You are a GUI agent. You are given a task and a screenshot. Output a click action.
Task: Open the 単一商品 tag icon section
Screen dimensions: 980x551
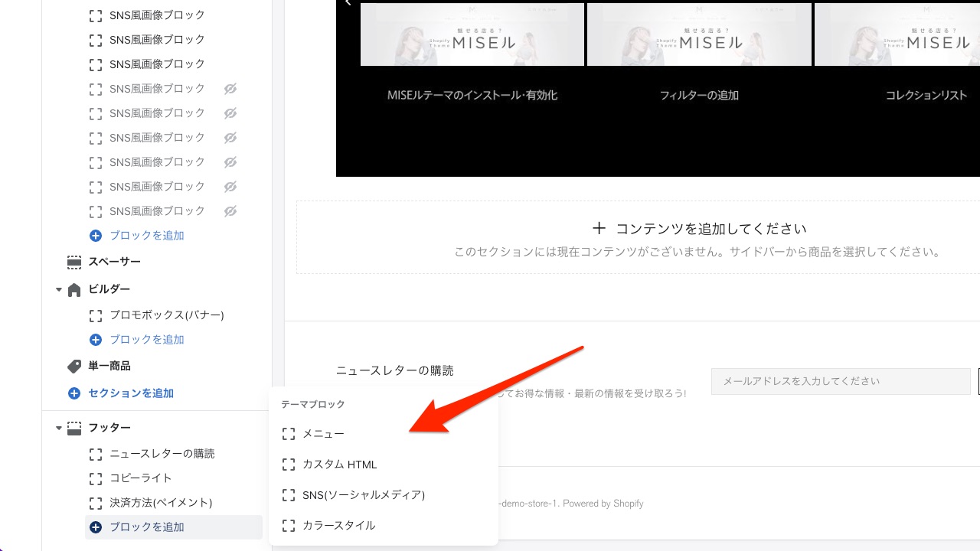[x=74, y=367]
